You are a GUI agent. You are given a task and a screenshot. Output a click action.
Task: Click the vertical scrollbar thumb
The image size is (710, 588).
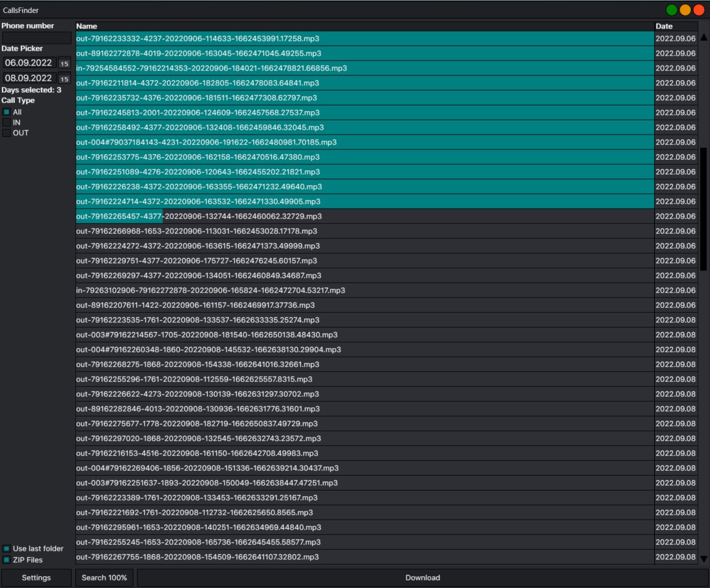point(704,209)
